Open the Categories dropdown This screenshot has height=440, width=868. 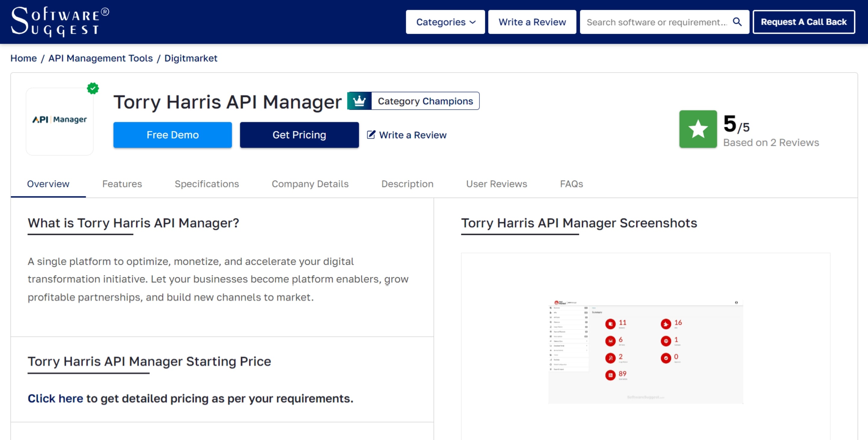[445, 22]
